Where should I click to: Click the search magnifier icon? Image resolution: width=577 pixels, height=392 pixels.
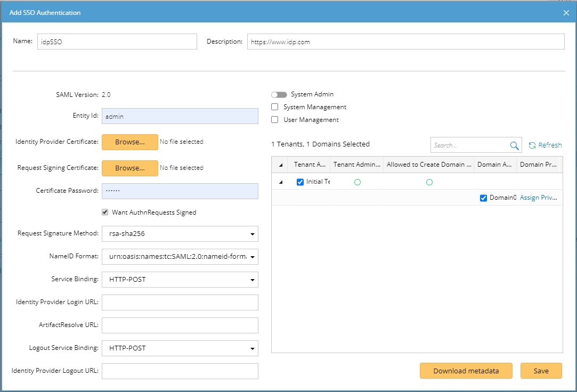[x=514, y=144]
